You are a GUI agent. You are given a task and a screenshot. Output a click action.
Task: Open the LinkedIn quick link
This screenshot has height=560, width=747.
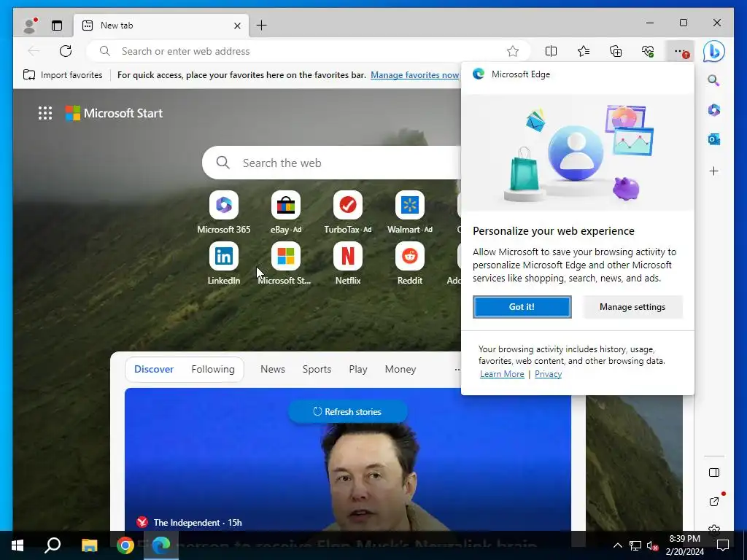(x=223, y=263)
